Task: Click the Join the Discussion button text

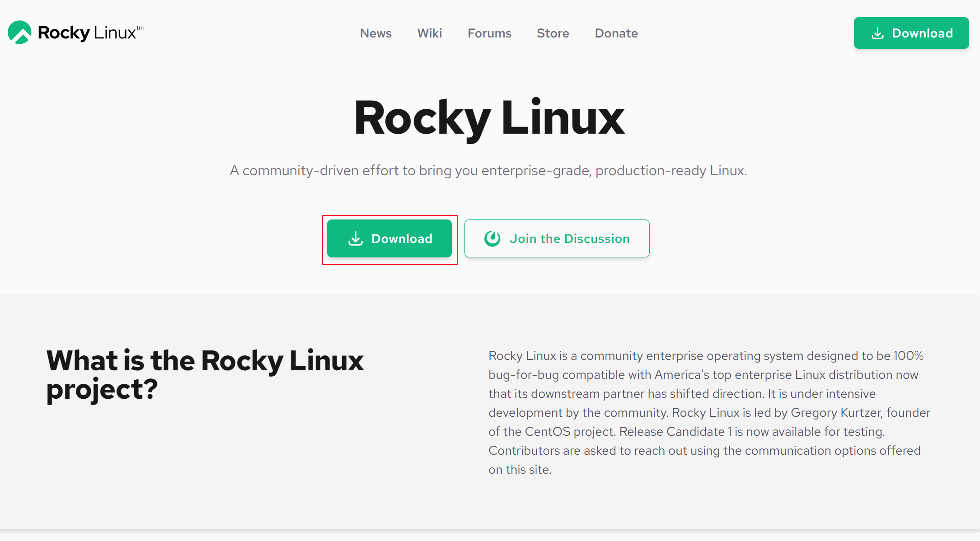Action: pos(569,238)
